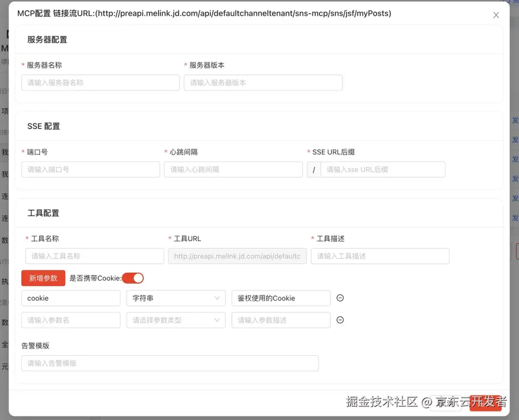This screenshot has width=519, height=420.
Task: Click the MCP配置 链接流URL title text
Action: coord(204,14)
